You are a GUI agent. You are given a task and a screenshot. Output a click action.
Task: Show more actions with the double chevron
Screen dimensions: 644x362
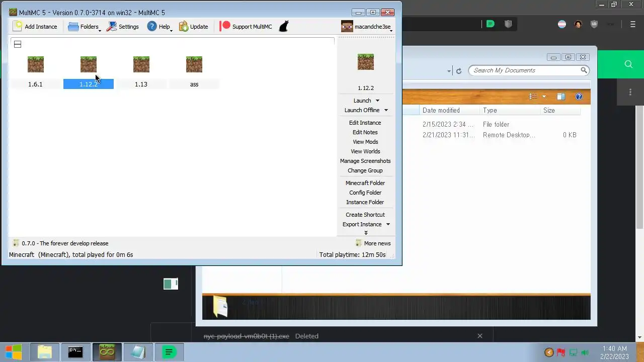(366, 233)
